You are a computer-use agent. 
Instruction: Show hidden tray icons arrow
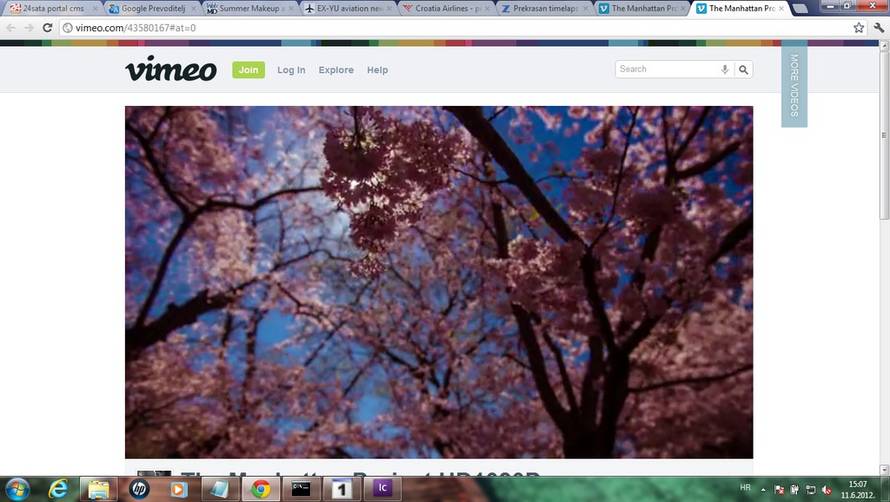763,490
